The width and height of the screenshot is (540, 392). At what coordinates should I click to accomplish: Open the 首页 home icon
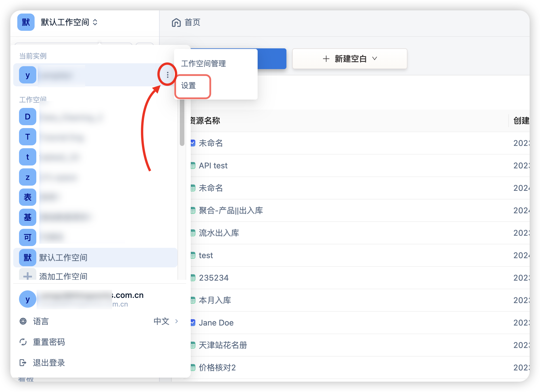coord(176,22)
